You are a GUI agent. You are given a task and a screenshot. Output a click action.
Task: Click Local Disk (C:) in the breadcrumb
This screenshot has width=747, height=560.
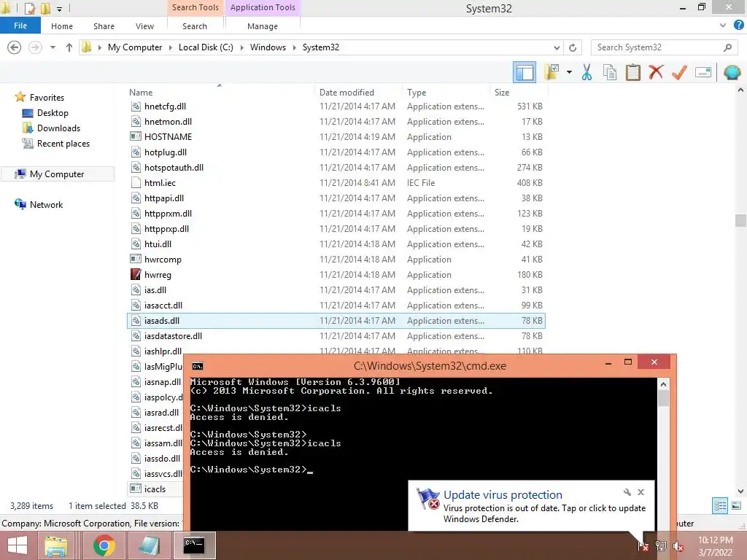pos(206,47)
